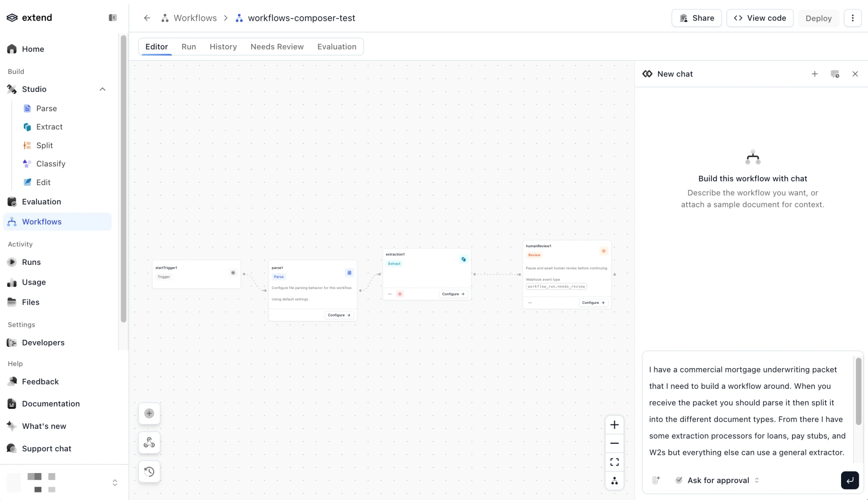This screenshot has width=868, height=500.
Task: Open Developers settings
Action: 43,342
